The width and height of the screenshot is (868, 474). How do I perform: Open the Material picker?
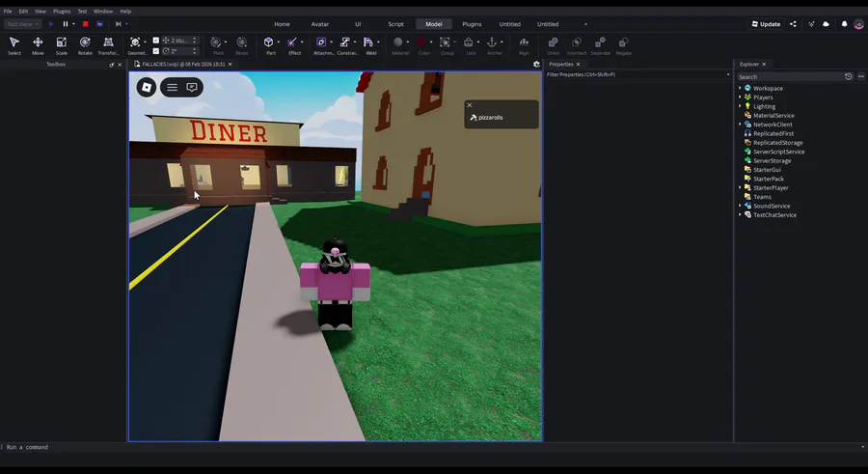point(398,45)
